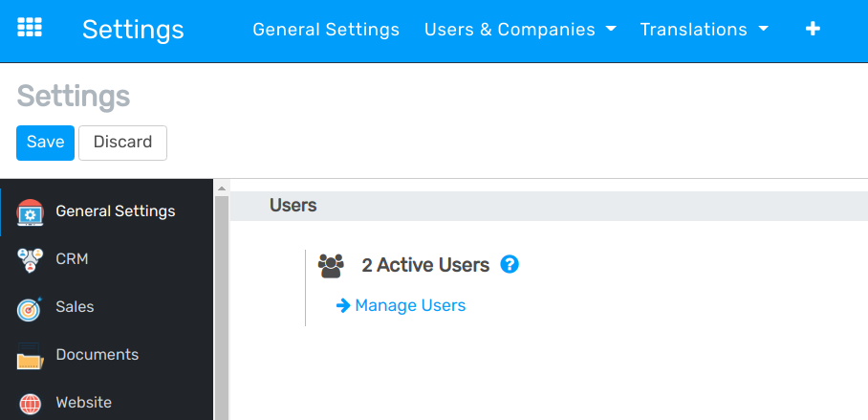Click the Sales target icon in sidebar
868x420 pixels.
point(31,308)
